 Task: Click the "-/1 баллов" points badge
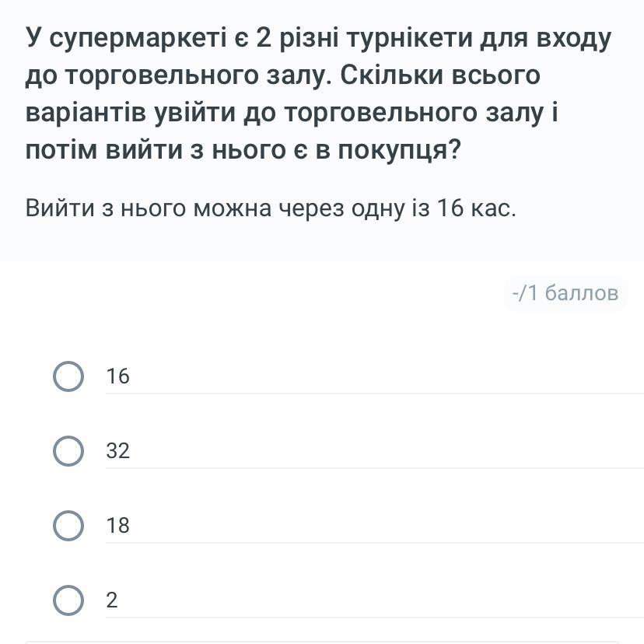[565, 293]
